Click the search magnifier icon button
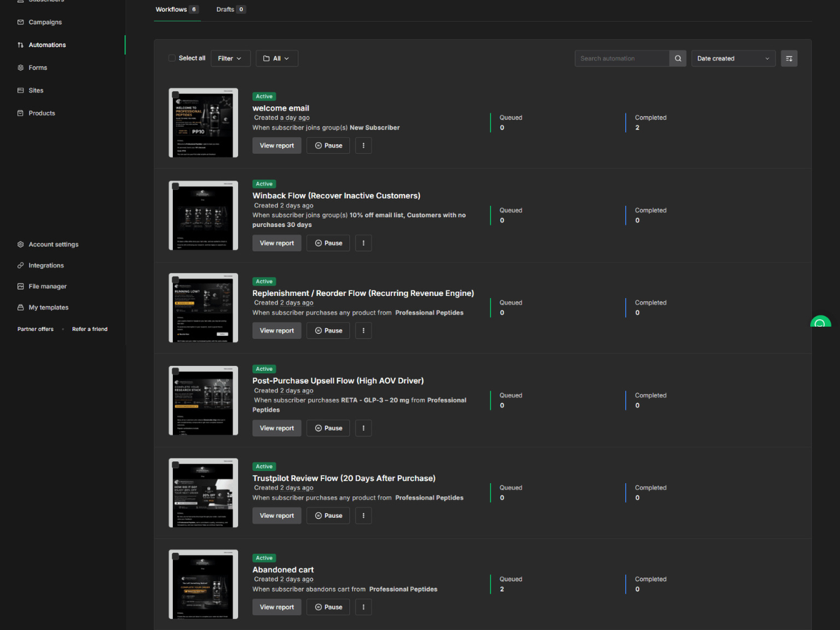This screenshot has height=630, width=840. (678, 59)
